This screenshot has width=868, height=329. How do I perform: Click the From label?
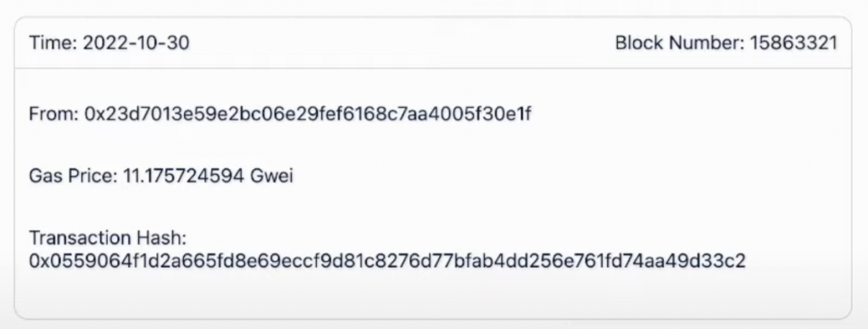pyautogui.click(x=53, y=114)
